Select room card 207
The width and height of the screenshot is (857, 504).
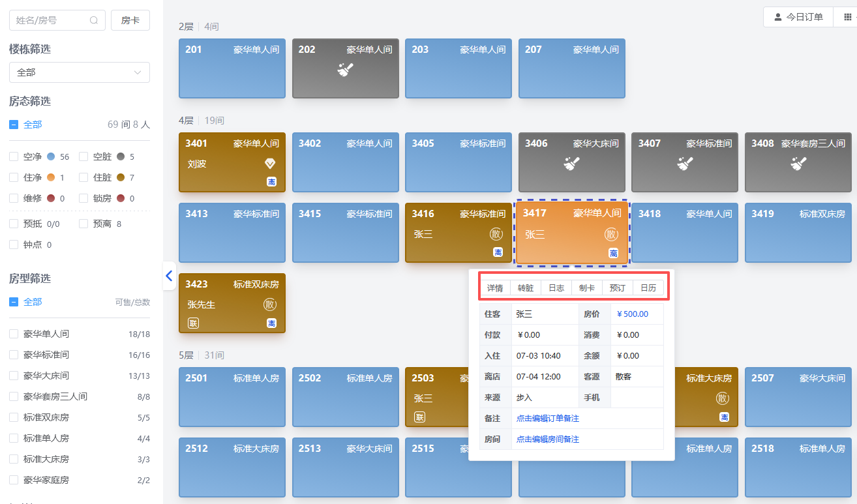coord(572,68)
